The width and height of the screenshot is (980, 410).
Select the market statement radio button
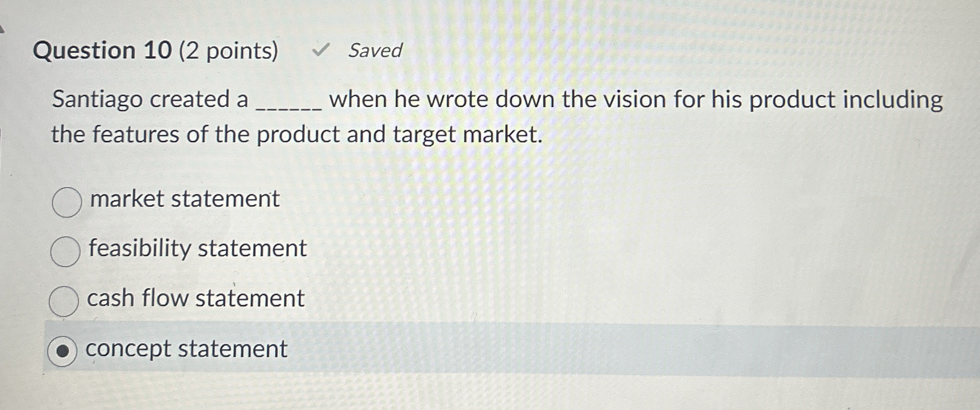[67, 202]
